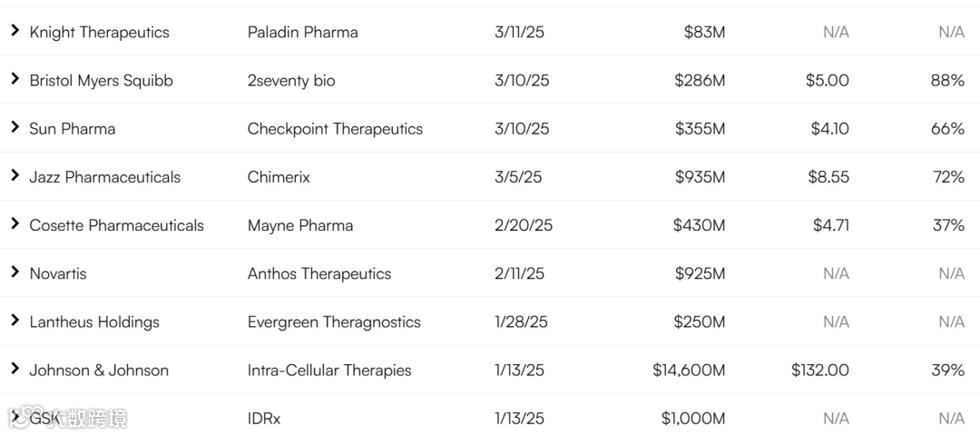
Task: Expand the GSK deal row
Action: coord(15,416)
